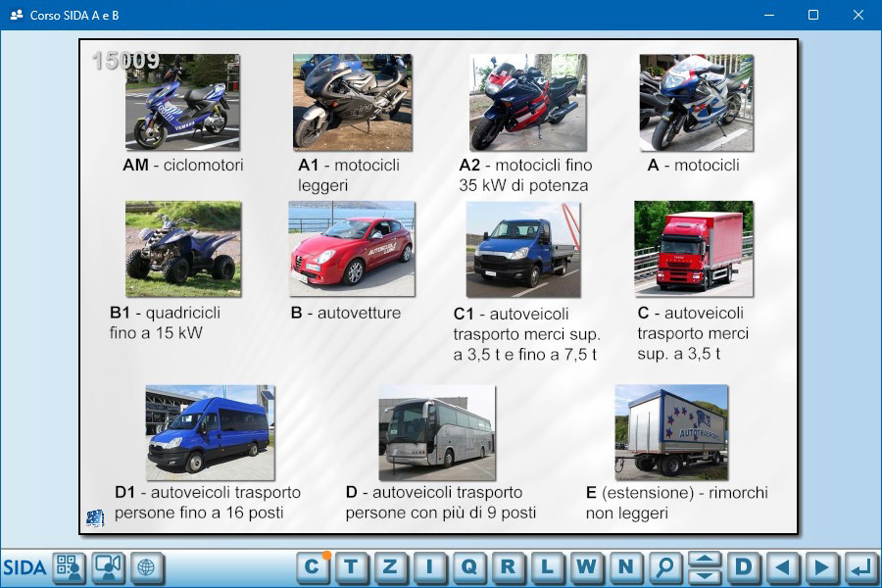Advance to next slide with right arrow

[x=821, y=566]
